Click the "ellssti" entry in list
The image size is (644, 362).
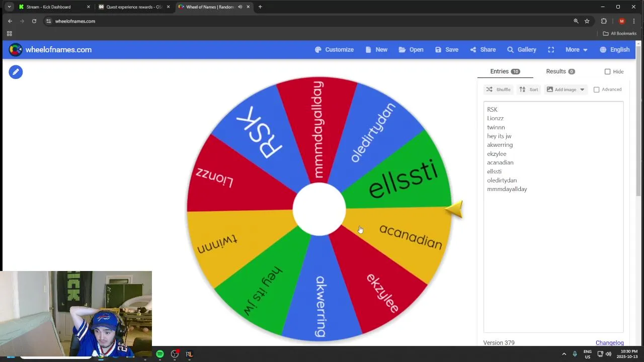tap(494, 171)
